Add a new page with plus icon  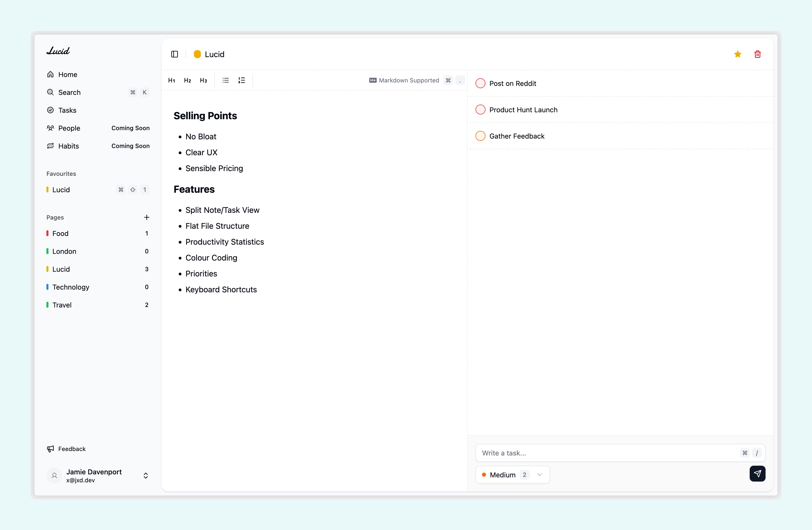pos(147,217)
